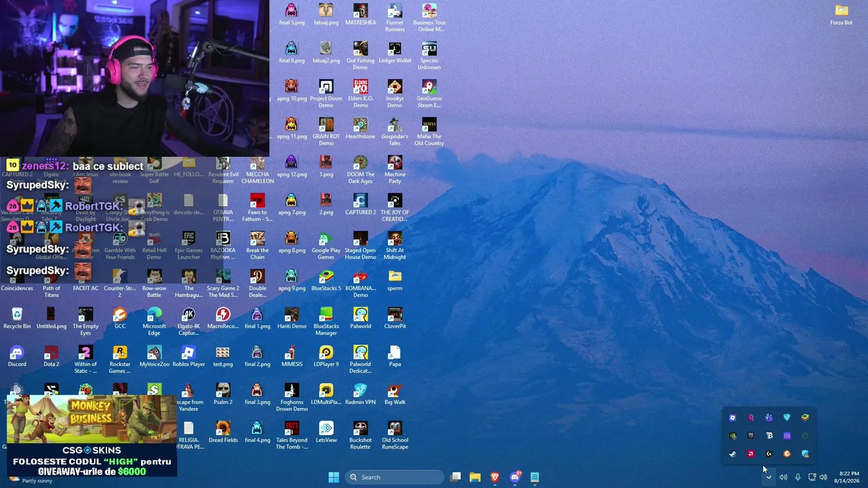
Task: Select the Radmin VPN desktop shortcut
Action: [361, 394]
